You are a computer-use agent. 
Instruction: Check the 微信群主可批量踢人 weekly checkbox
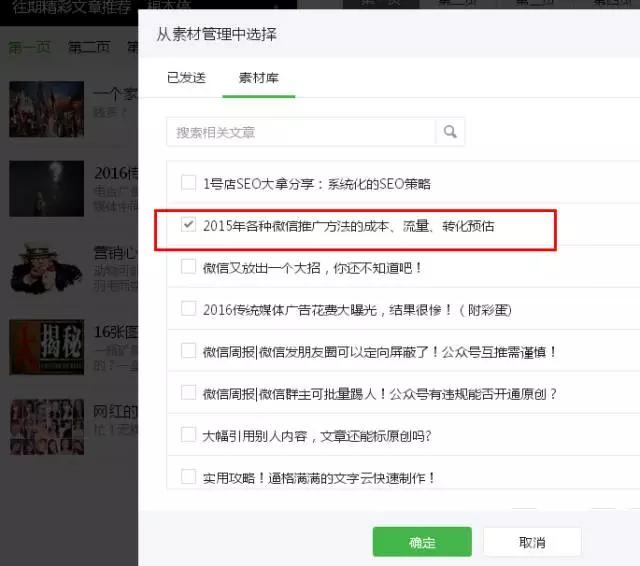(188, 393)
